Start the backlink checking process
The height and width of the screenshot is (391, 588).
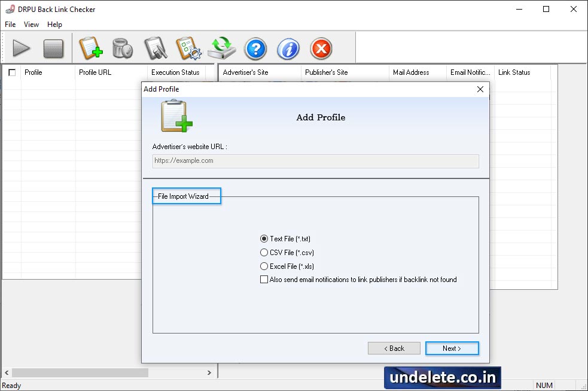click(x=22, y=49)
